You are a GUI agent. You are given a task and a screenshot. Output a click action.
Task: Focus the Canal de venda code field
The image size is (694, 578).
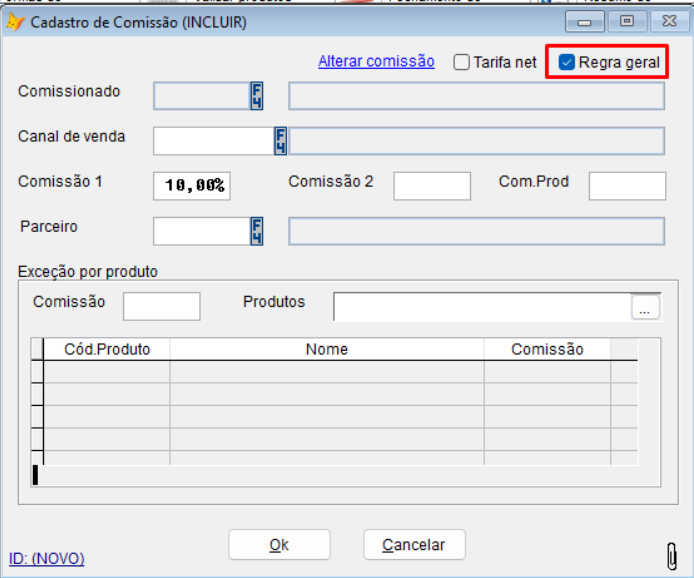point(214,141)
